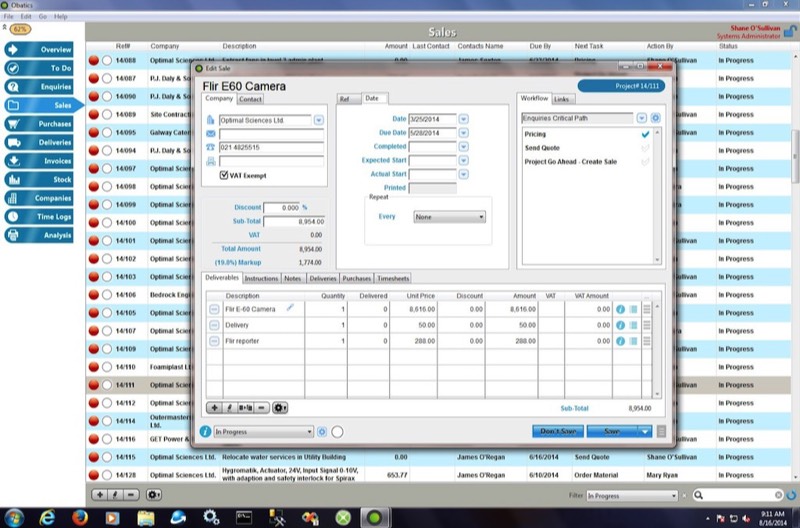
Task: Toggle the Send Quote workflow checkmark
Action: [645, 148]
